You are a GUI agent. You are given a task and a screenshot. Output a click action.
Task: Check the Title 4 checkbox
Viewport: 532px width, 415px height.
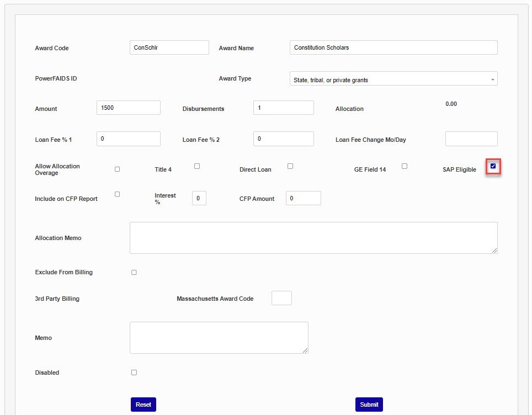click(197, 166)
